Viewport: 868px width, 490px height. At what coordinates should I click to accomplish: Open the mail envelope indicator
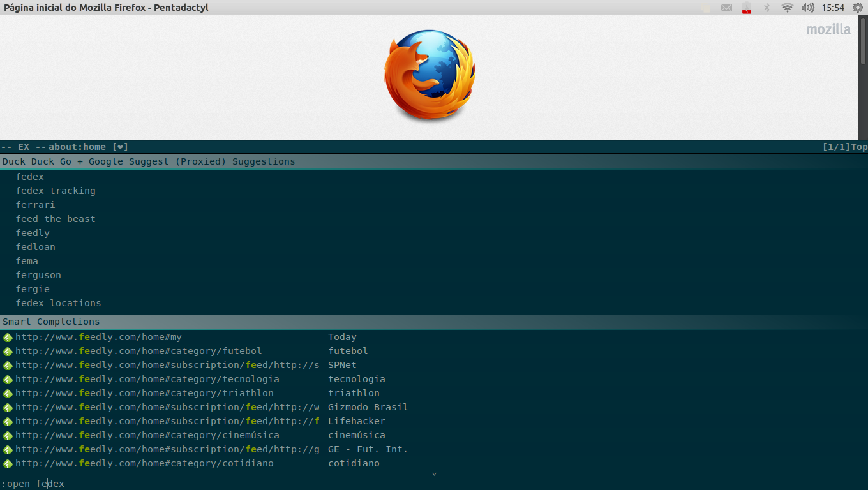726,8
